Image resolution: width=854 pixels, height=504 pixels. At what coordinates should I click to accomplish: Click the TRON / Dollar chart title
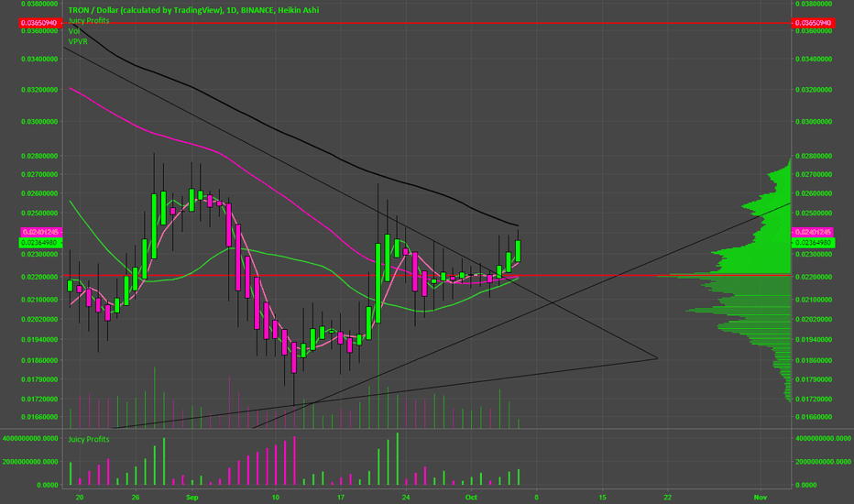pos(193,10)
